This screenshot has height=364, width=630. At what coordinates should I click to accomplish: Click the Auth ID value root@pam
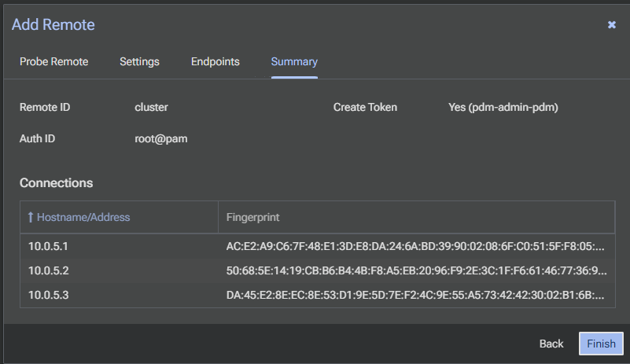pyautogui.click(x=161, y=138)
